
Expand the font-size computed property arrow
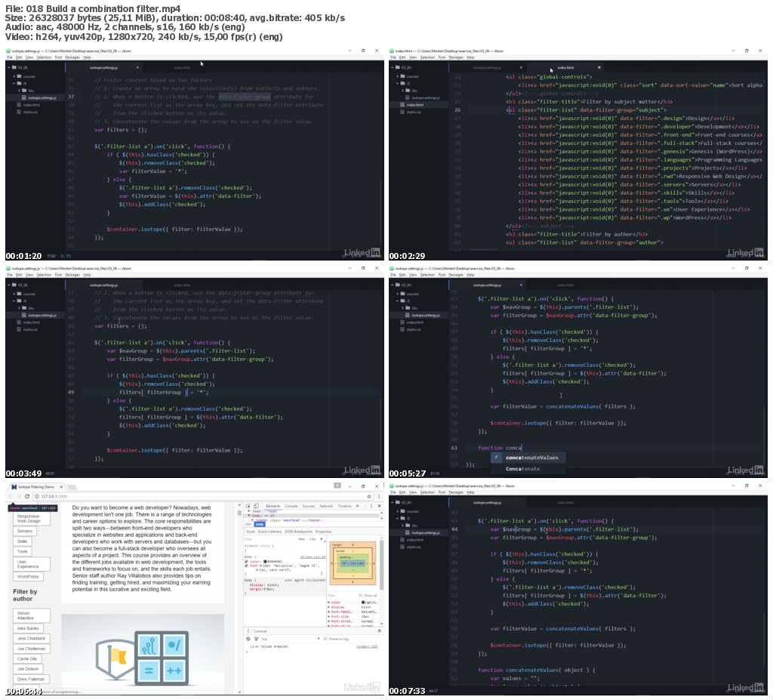point(329,617)
